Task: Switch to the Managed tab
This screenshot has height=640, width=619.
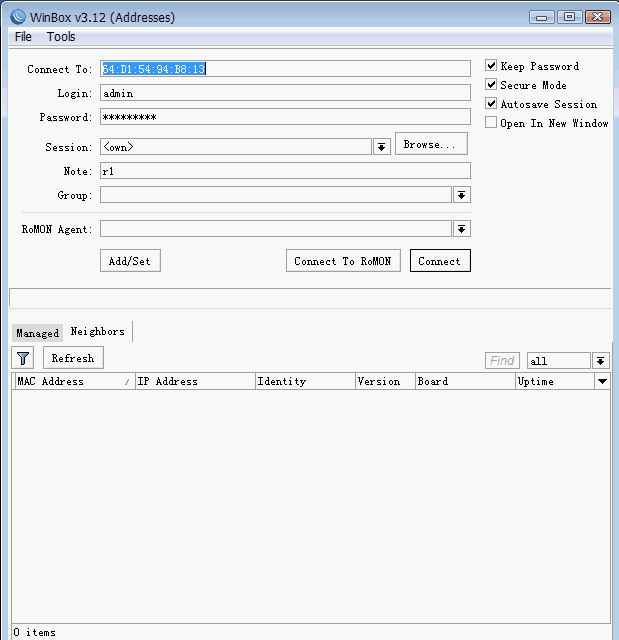Action: (37, 333)
